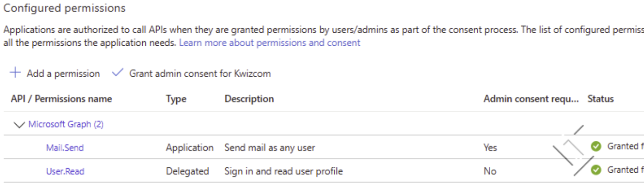Select the Send mail as any user description
This screenshot has width=644, height=188.
click(x=270, y=148)
